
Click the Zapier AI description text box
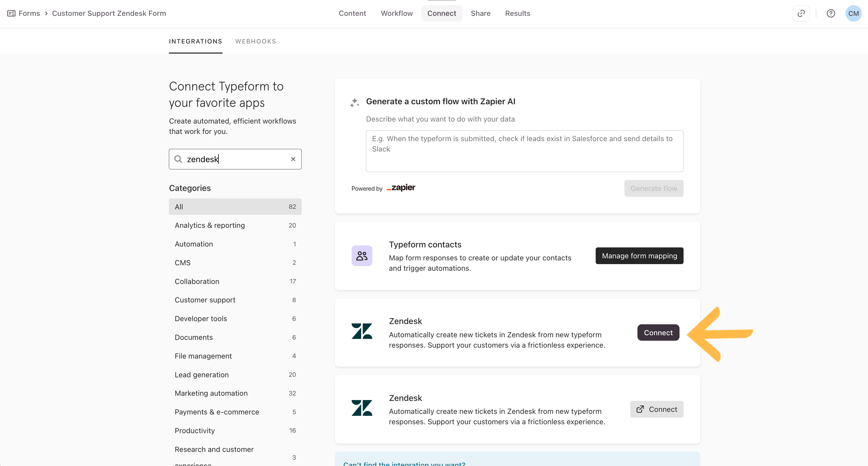[524, 151]
